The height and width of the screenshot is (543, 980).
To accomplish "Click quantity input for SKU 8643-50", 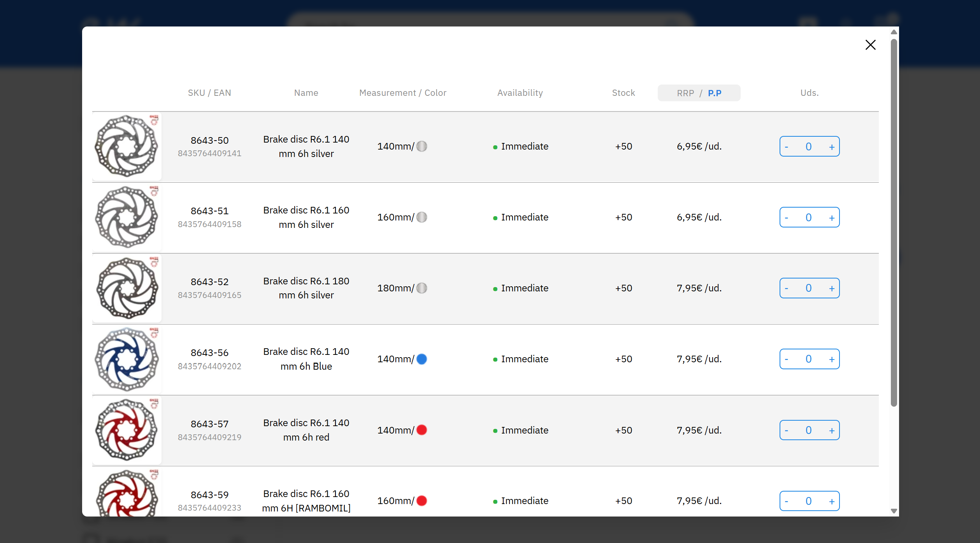I will tap(808, 147).
